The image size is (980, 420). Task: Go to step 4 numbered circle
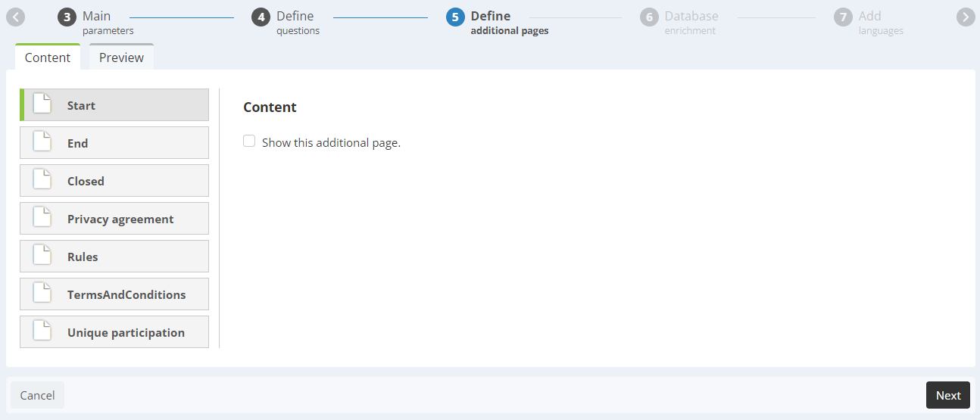pyautogui.click(x=261, y=17)
